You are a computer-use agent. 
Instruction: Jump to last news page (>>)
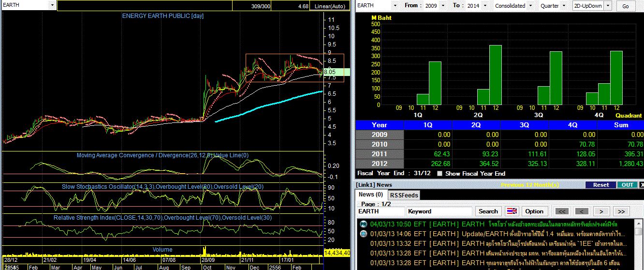[622, 211]
